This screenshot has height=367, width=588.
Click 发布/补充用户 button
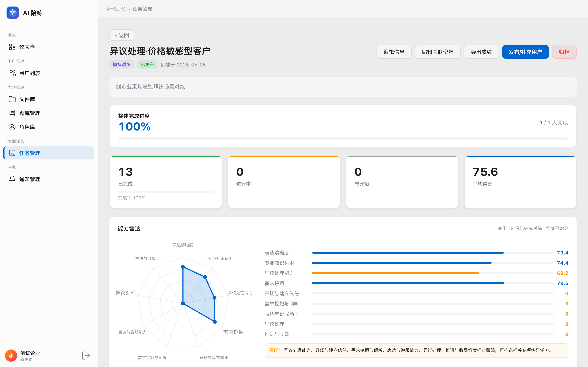(x=525, y=52)
